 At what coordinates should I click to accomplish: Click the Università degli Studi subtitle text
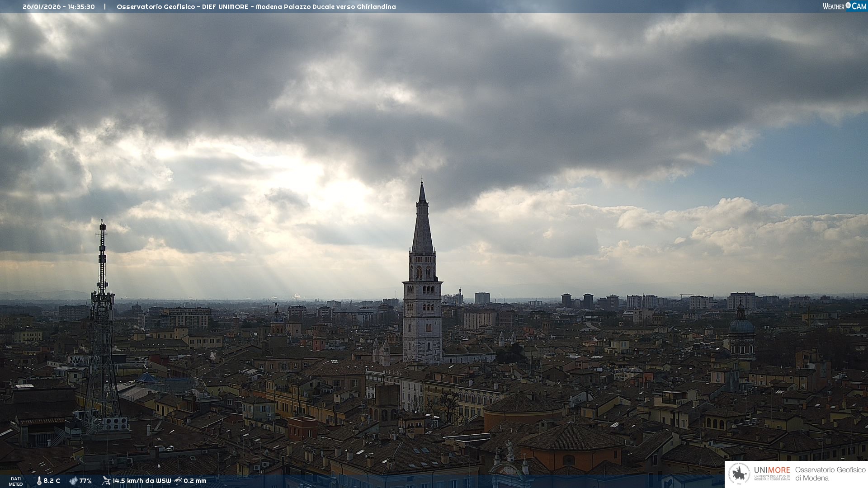click(x=772, y=478)
